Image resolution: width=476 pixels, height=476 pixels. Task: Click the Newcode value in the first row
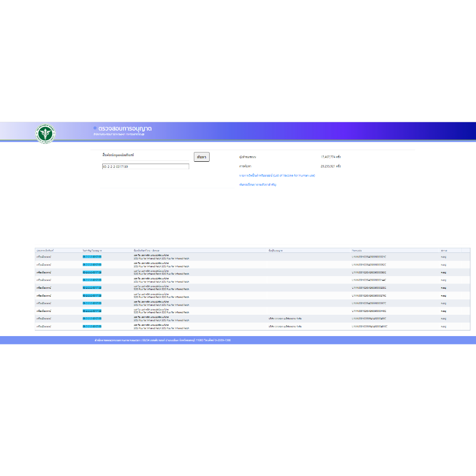pos(369,257)
